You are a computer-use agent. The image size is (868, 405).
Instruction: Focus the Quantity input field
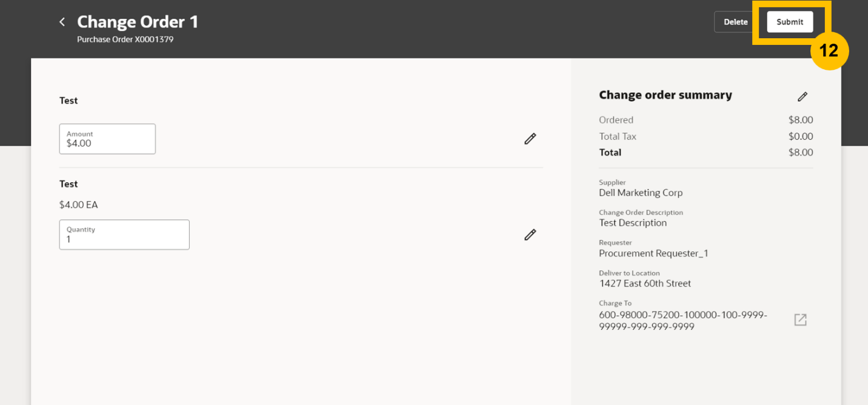(124, 235)
